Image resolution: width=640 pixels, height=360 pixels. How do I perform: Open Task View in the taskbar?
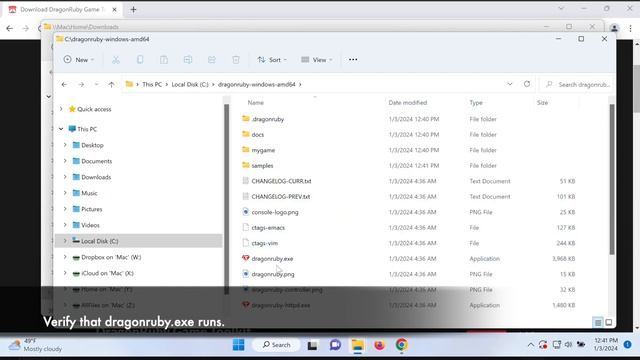coord(313,345)
